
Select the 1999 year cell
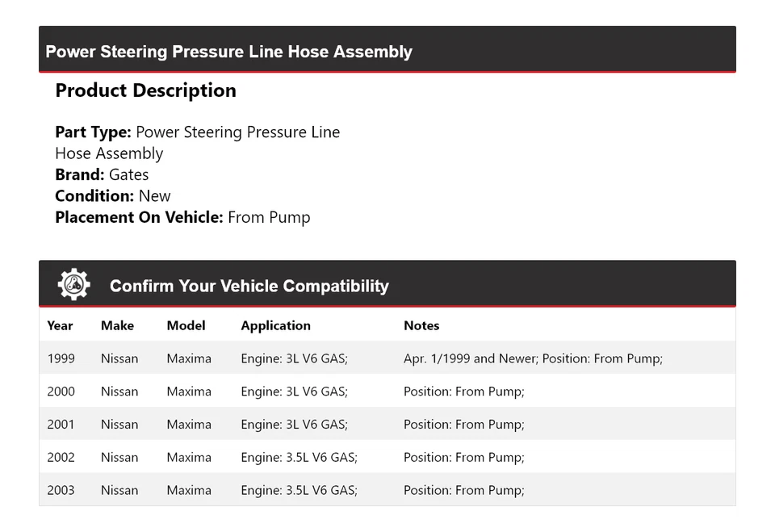click(61, 358)
